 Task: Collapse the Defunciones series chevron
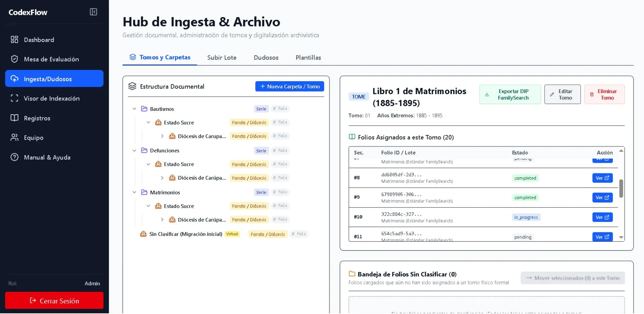click(134, 150)
